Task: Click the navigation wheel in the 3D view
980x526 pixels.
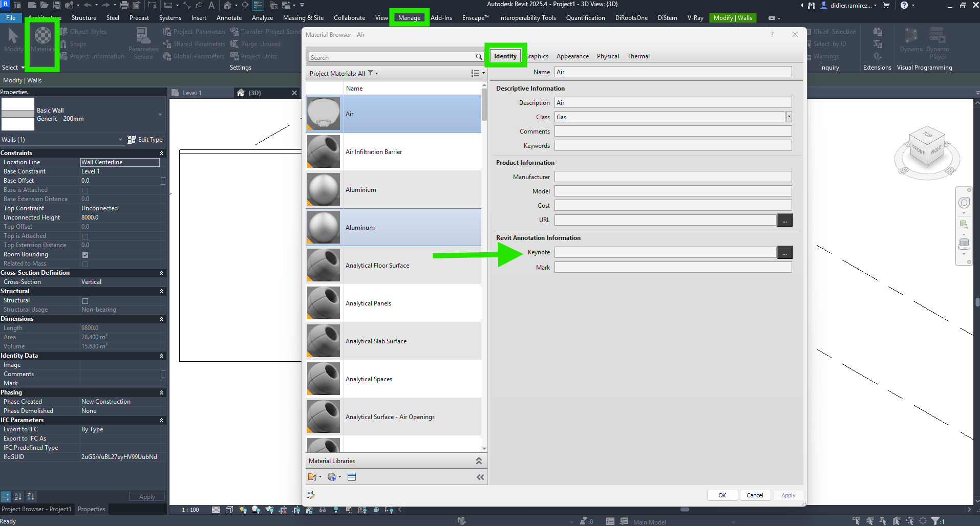Action: pyautogui.click(x=964, y=203)
